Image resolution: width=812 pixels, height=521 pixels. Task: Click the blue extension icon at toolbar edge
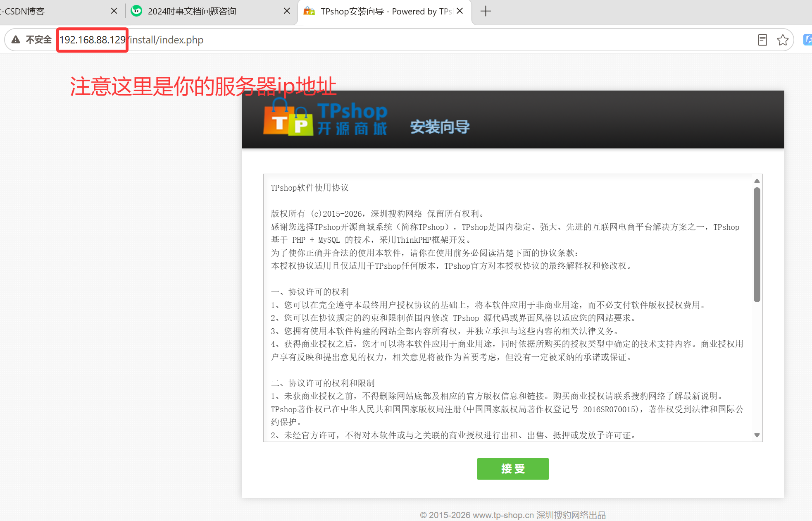coord(807,40)
